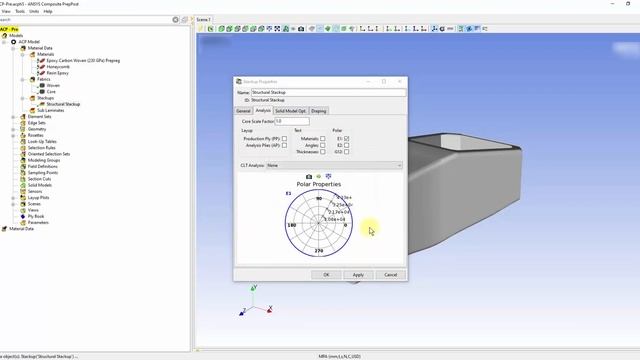Click the Cancel button
The width and height of the screenshot is (640, 360).
tap(391, 275)
